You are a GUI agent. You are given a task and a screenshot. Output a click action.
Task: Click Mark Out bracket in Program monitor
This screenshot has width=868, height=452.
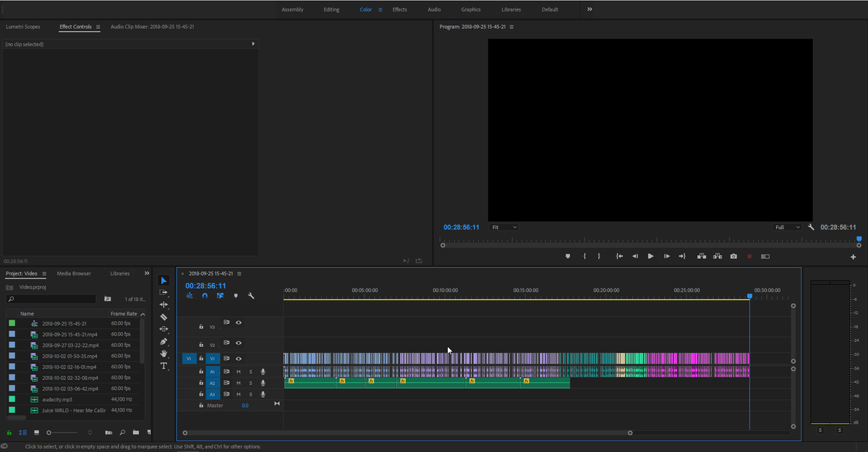coord(599,256)
